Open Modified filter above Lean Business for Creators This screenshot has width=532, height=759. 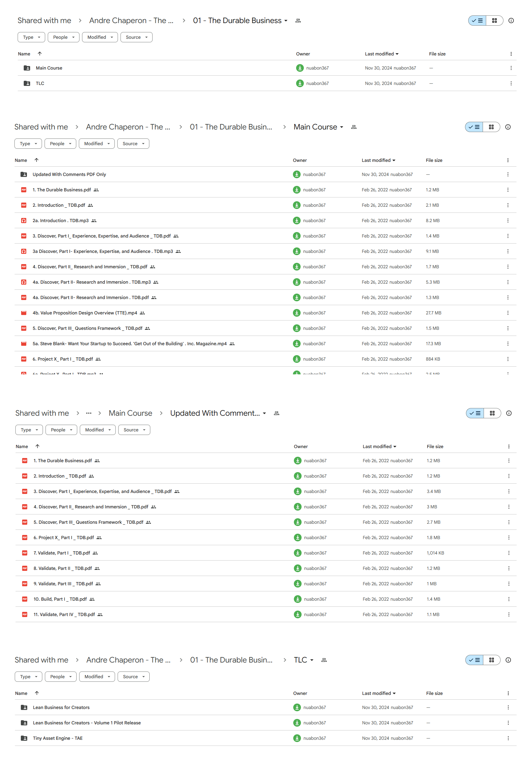tap(97, 677)
